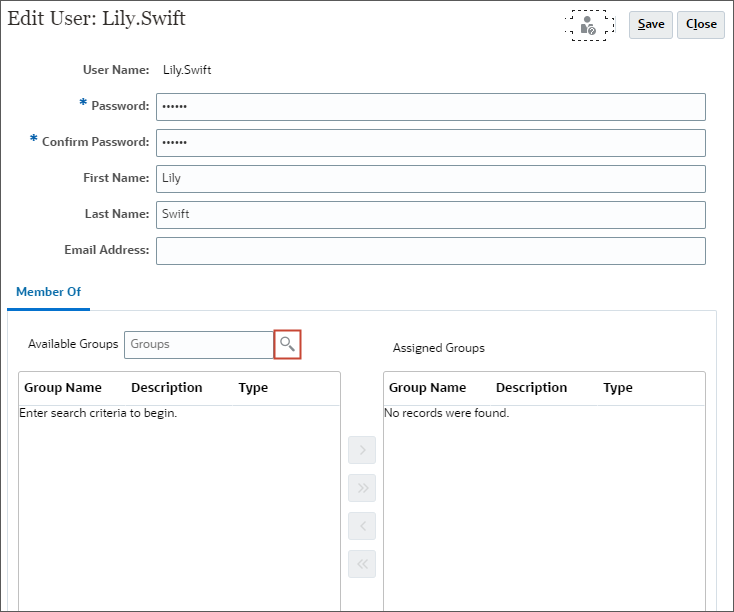
Task: Click Type header in Assigned Groups table
Action: 618,388
